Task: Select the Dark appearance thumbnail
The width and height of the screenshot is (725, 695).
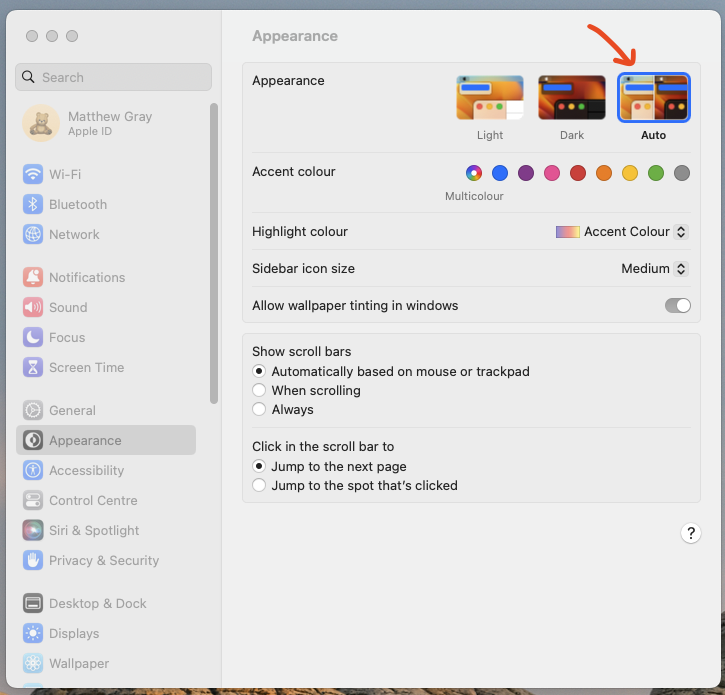Action: pos(572,98)
